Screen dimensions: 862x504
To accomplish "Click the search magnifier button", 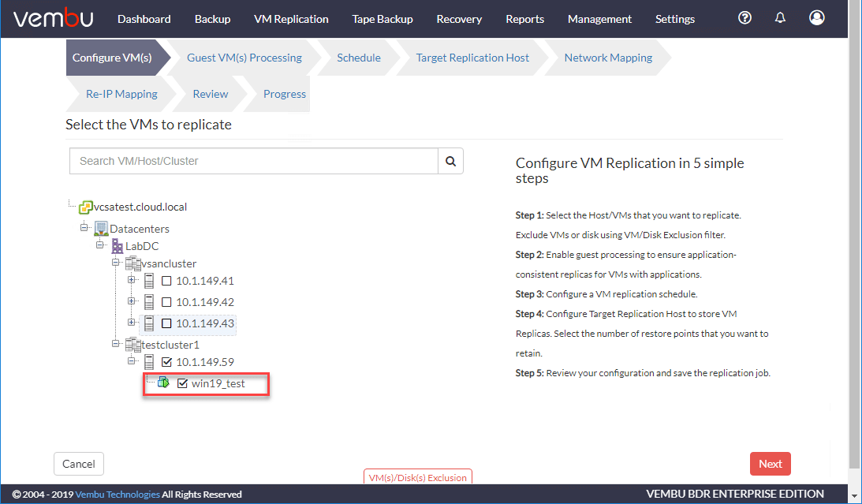I will click(x=451, y=161).
